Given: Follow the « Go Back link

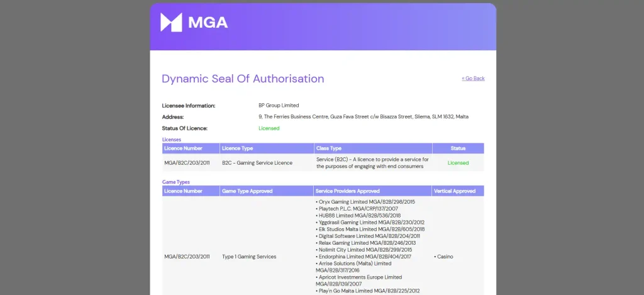Looking at the screenshot, I should [x=473, y=79].
